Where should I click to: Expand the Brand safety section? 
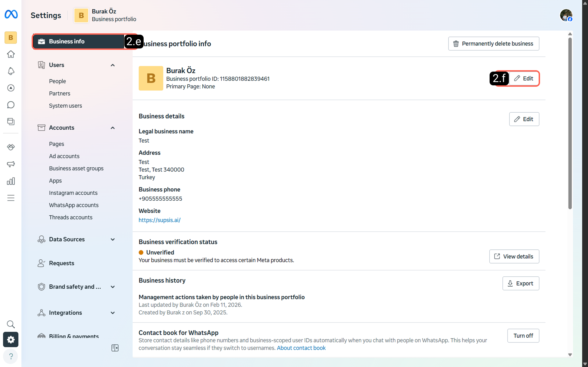point(77,287)
